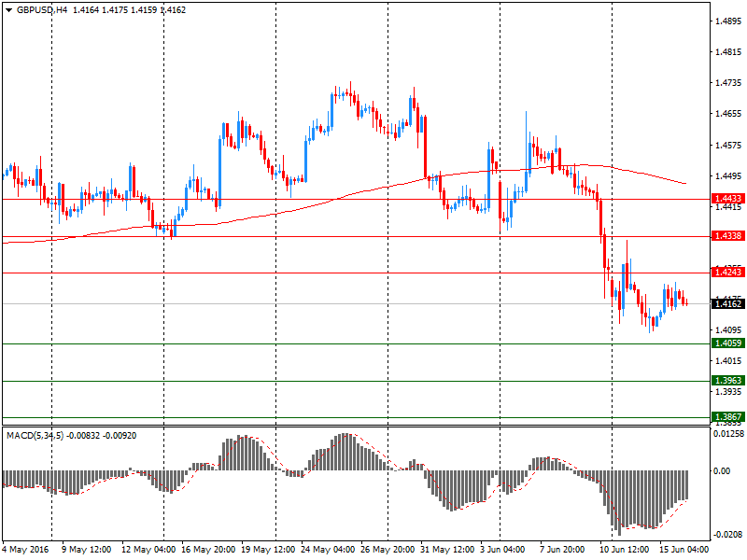
Task: Click the 16 May 20:00 time label
Action: click(x=208, y=550)
